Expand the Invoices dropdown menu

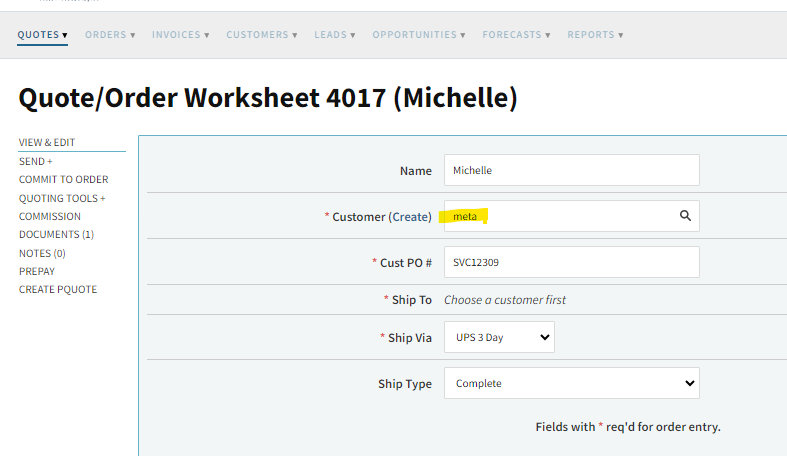(181, 35)
